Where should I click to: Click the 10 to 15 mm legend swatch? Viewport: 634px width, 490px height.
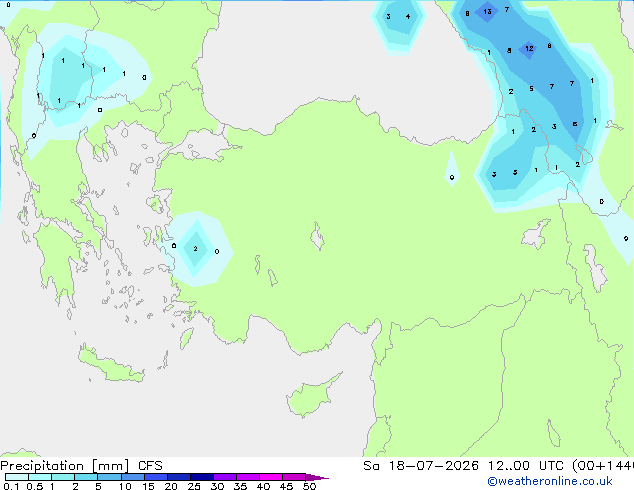[132, 477]
